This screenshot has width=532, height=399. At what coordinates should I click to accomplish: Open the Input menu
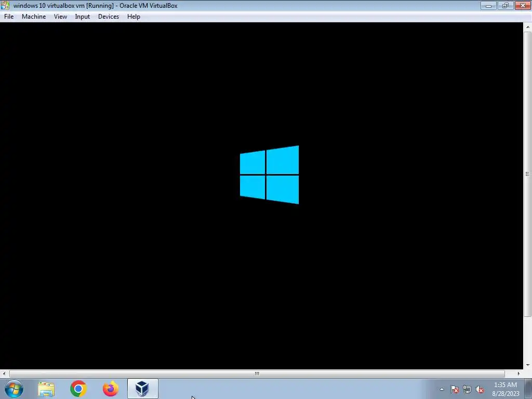tap(83, 17)
